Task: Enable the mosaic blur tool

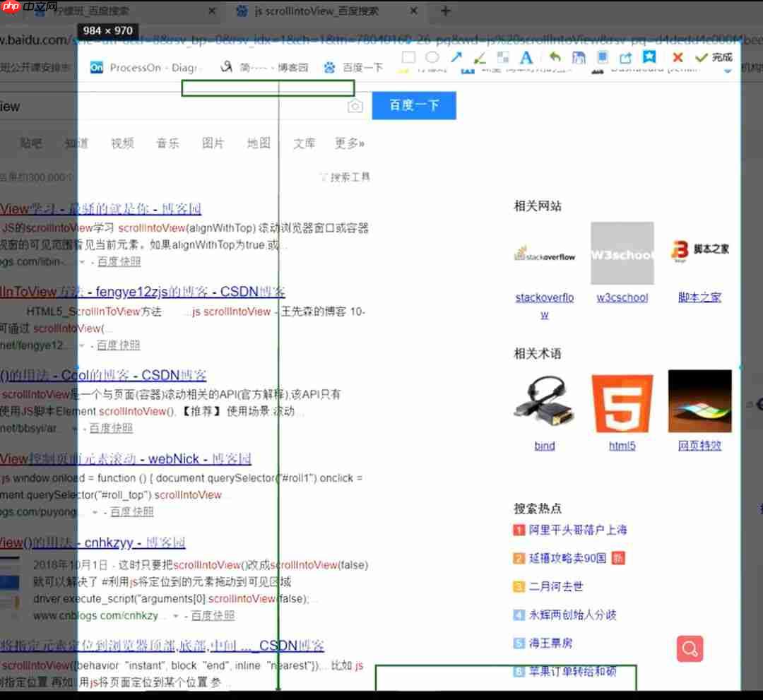Action: point(504,58)
